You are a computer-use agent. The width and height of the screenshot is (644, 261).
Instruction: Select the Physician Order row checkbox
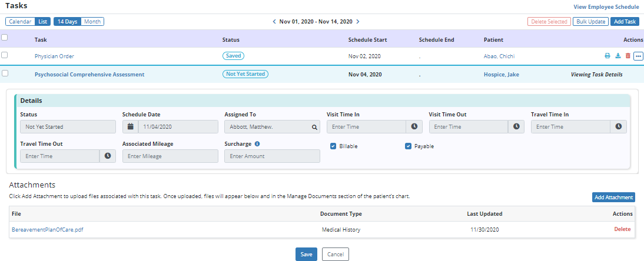[x=5, y=55]
